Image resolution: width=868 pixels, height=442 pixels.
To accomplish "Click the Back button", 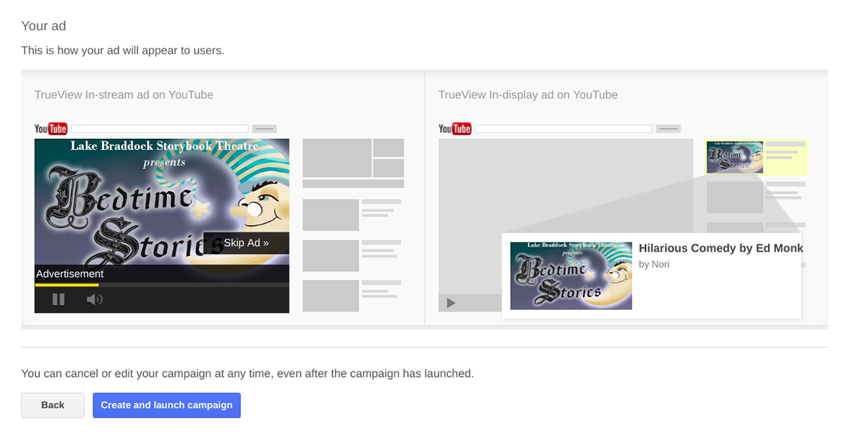I will 53,405.
